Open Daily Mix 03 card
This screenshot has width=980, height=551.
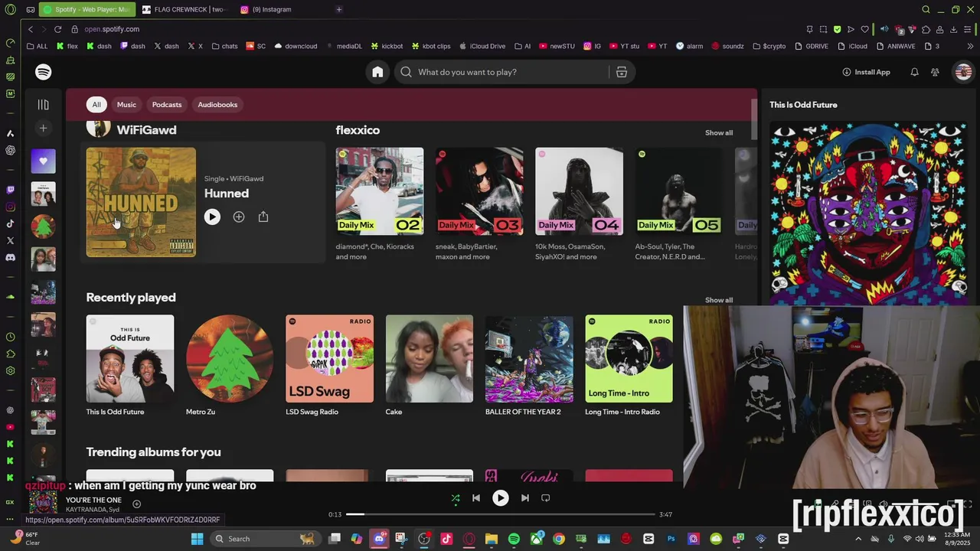click(x=479, y=205)
